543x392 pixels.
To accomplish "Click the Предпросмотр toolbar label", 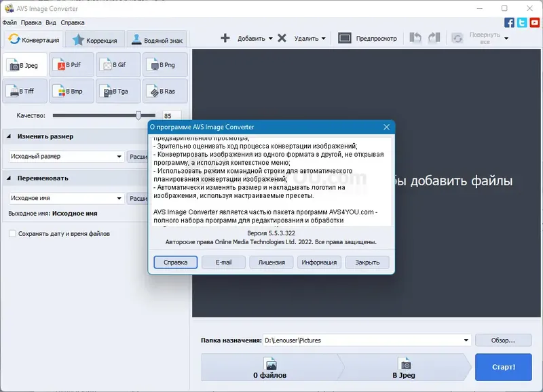I will click(x=377, y=39).
